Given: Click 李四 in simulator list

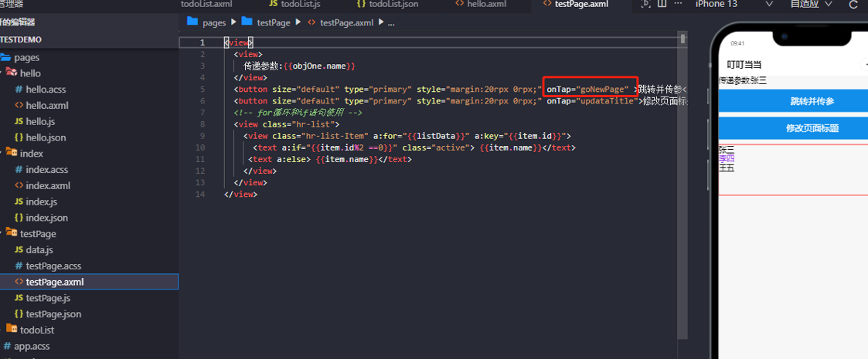Looking at the screenshot, I should point(727,159).
